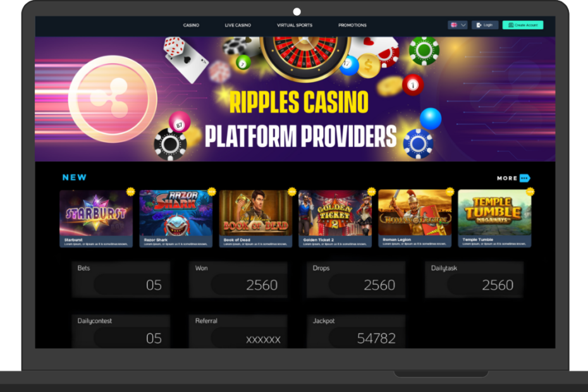Click the Ripple coin logo on banner
Viewport: 588px width, 392px height.
pyautogui.click(x=112, y=99)
